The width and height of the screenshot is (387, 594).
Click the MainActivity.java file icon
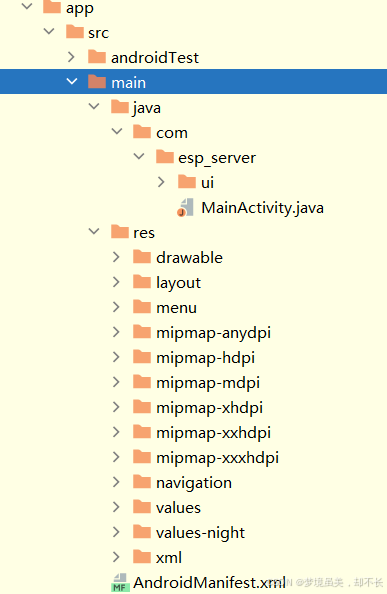click(186, 208)
